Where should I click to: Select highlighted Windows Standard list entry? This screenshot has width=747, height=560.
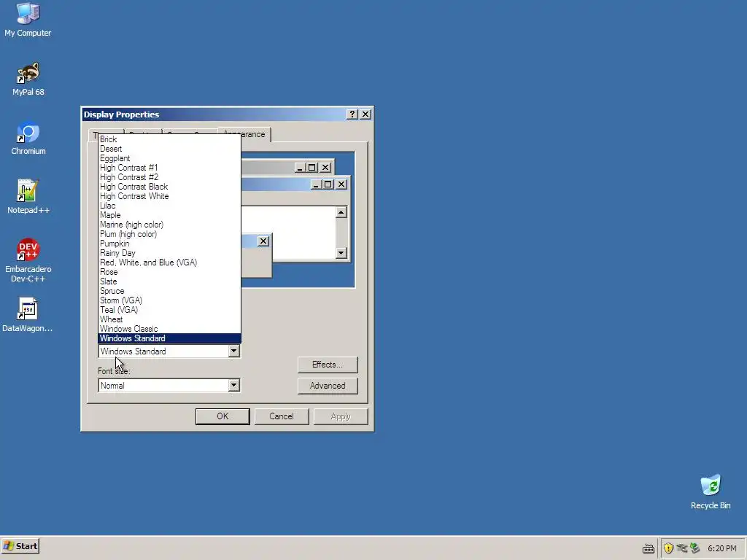pyautogui.click(x=169, y=338)
